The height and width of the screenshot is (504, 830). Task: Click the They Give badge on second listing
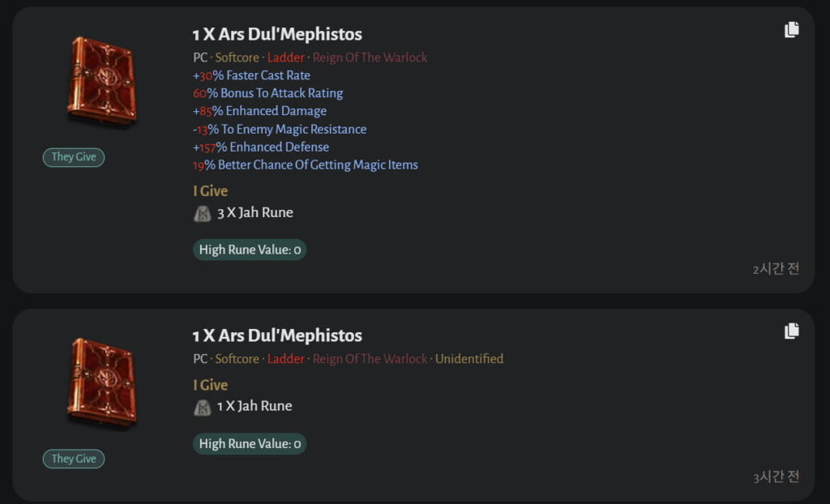(x=74, y=459)
